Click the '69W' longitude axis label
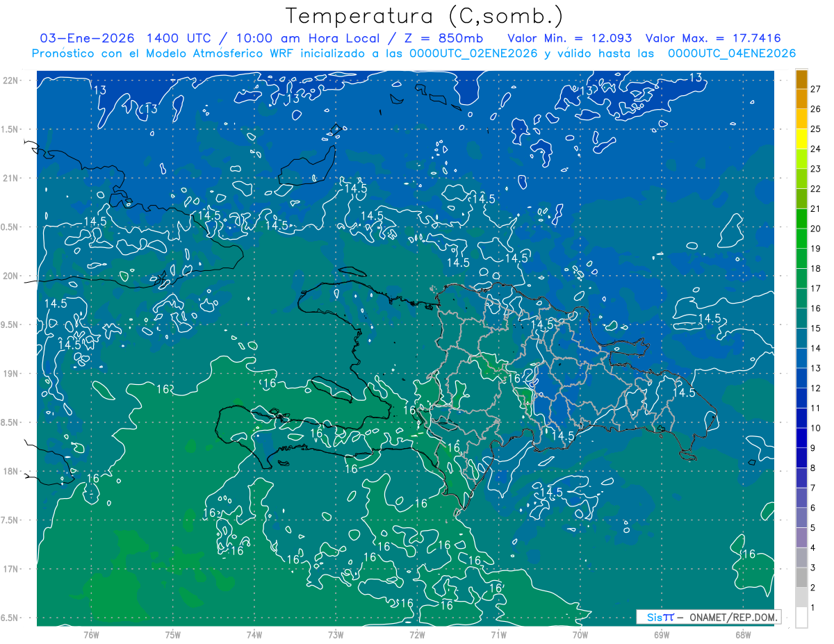 coord(662,635)
